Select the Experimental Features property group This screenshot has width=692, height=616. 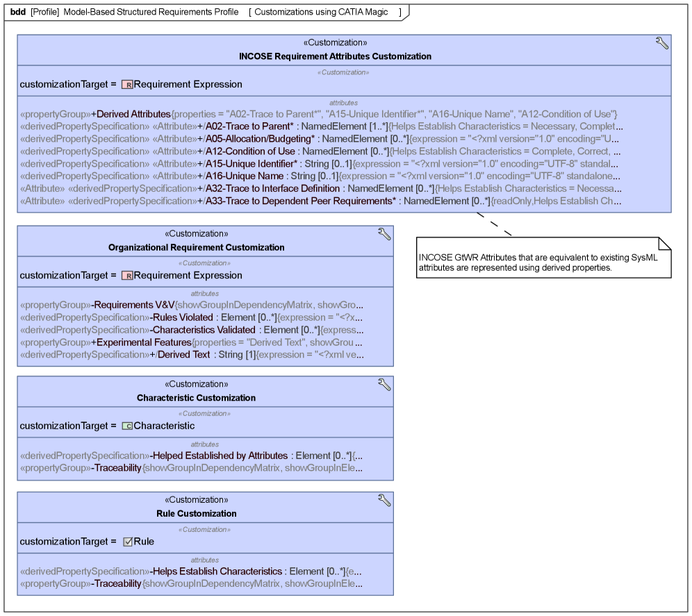[x=191, y=342]
